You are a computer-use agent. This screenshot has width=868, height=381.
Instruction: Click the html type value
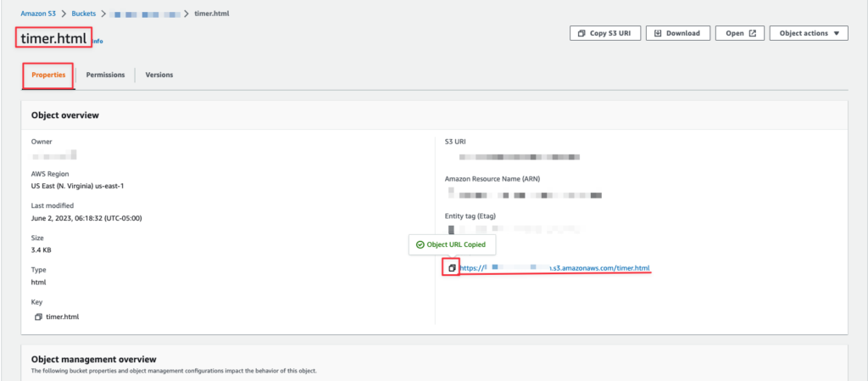(x=39, y=283)
